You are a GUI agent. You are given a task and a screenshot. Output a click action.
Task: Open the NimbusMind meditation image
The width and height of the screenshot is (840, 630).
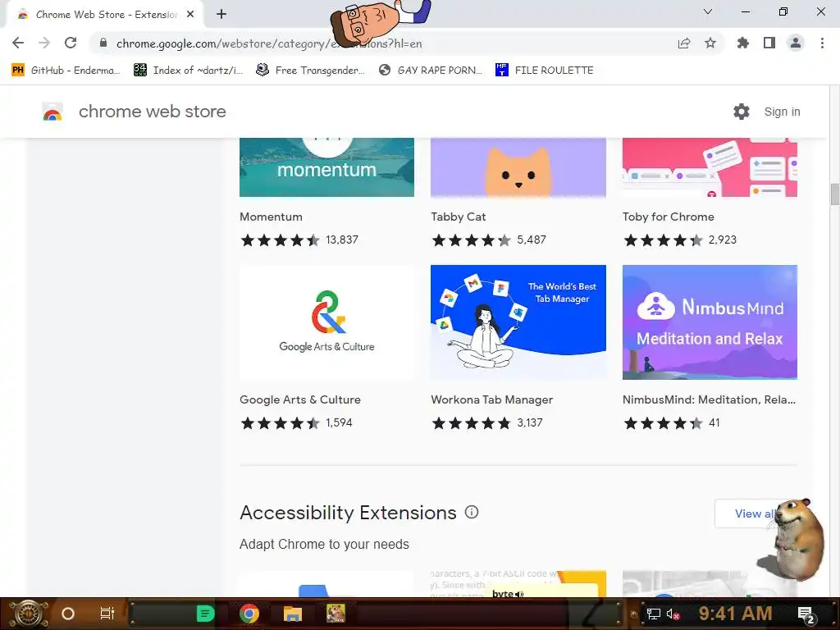(x=710, y=322)
